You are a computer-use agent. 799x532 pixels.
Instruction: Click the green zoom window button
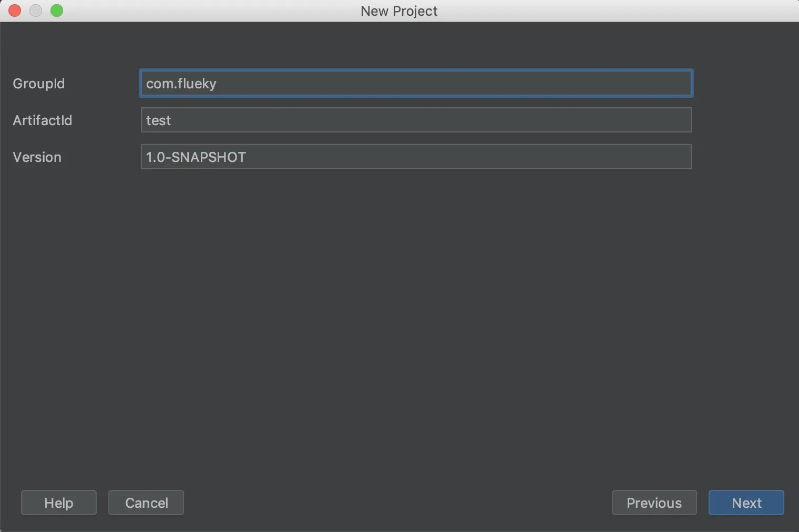(x=57, y=11)
